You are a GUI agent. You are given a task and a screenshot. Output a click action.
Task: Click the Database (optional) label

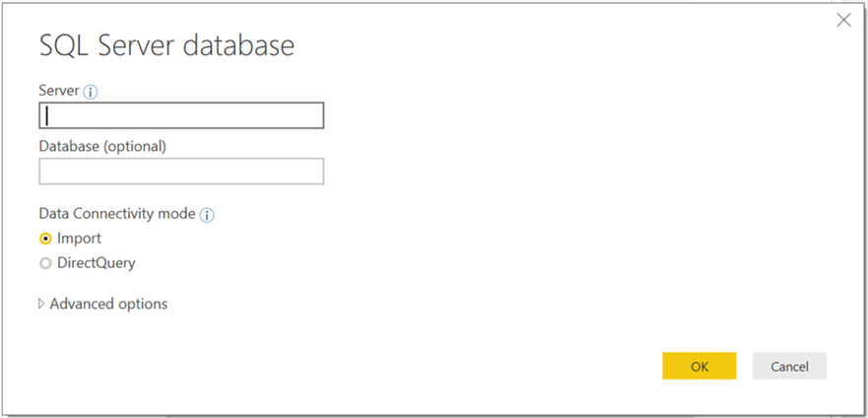pyautogui.click(x=102, y=146)
